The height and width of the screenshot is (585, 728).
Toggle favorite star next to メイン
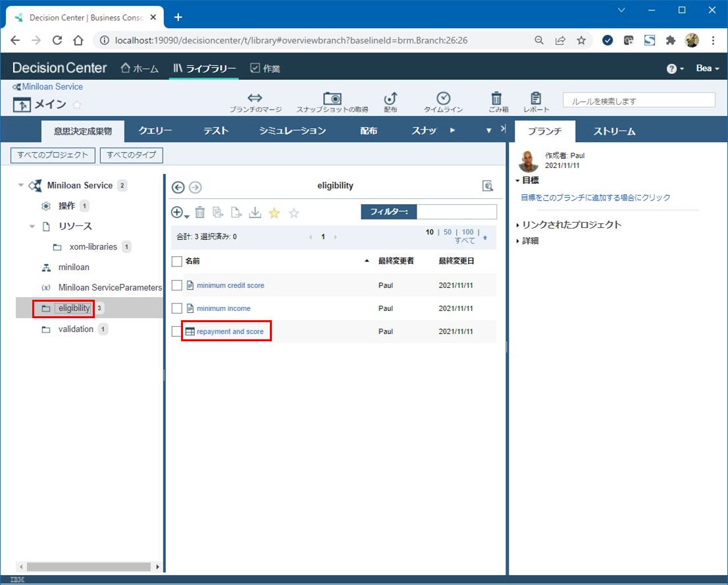click(77, 105)
